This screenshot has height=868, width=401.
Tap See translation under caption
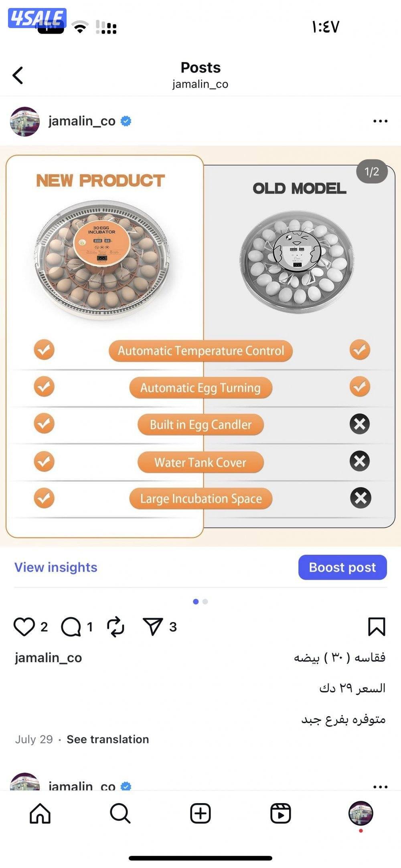pos(107,739)
